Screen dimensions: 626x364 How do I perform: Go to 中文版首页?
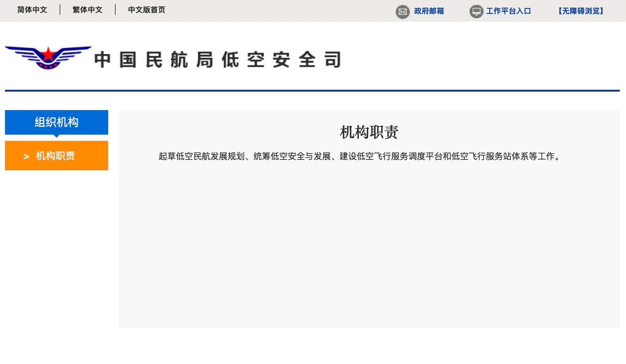click(x=147, y=10)
